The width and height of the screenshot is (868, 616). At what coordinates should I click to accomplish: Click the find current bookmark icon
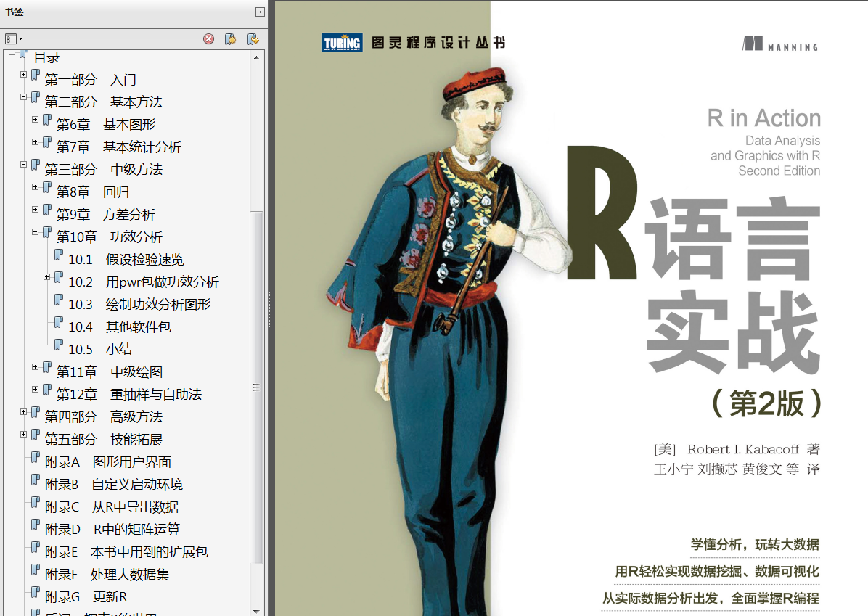(253, 38)
